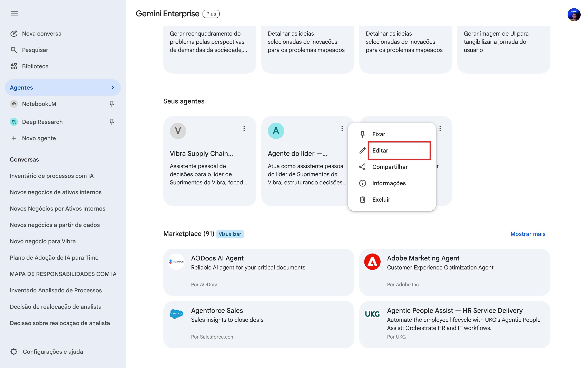Expand the Agentes section chevron
Image resolution: width=588 pixels, height=368 pixels.
[x=113, y=87]
